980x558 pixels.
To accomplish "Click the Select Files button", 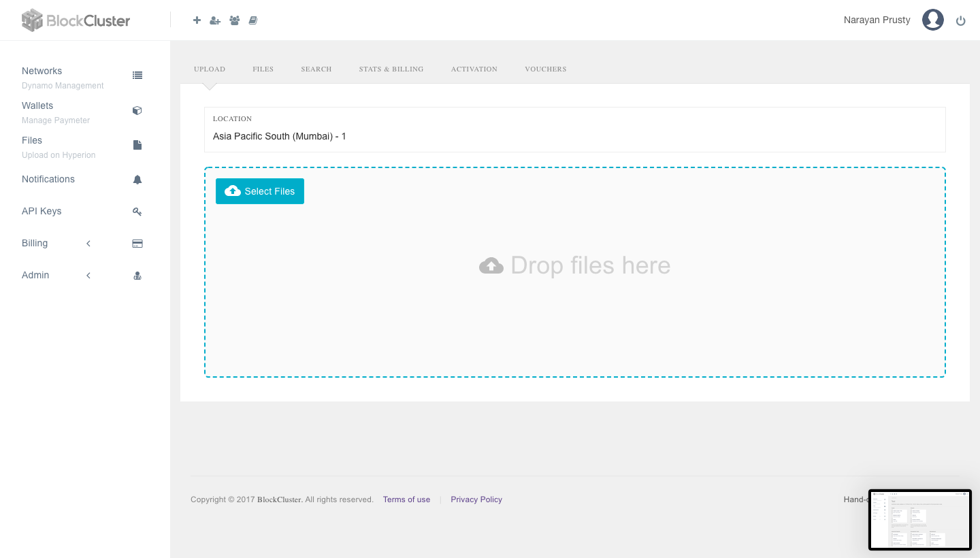I will (259, 191).
